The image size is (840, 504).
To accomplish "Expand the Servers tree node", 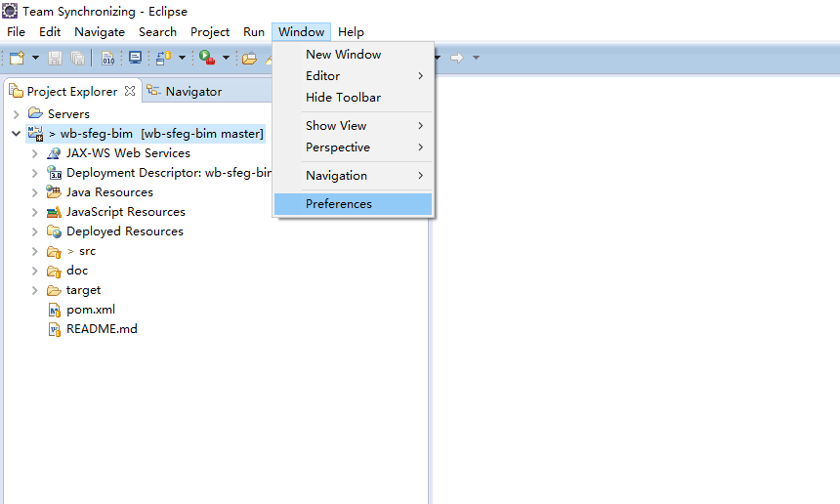I will pos(16,113).
